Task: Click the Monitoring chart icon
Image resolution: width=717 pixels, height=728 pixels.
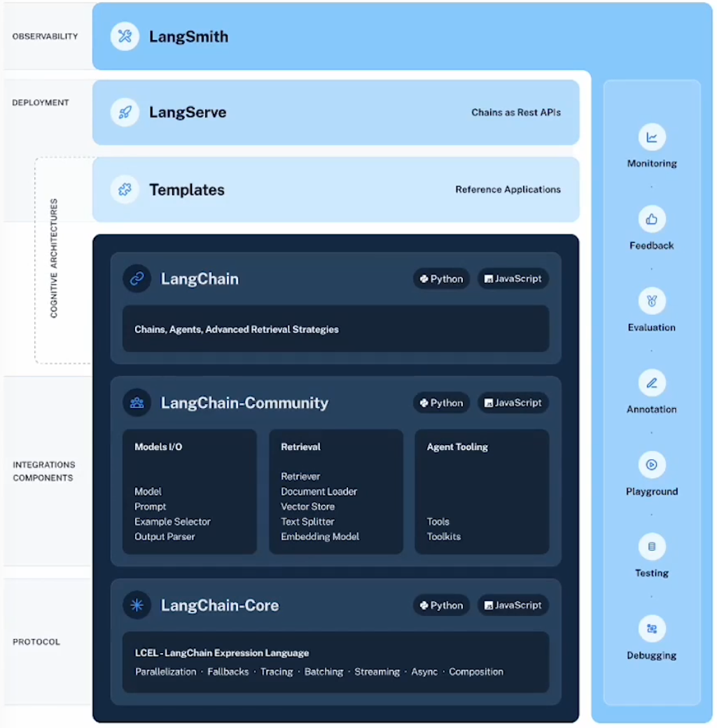Action: (x=651, y=137)
